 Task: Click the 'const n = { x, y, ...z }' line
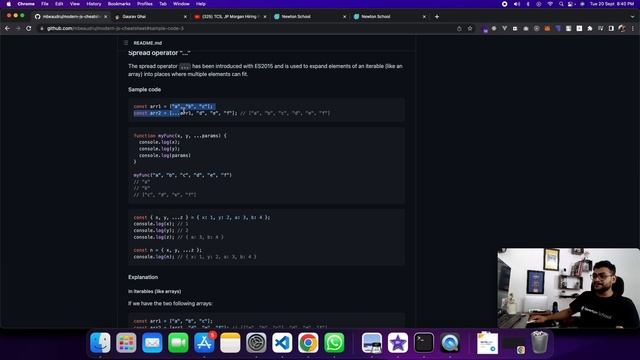pos(168,250)
